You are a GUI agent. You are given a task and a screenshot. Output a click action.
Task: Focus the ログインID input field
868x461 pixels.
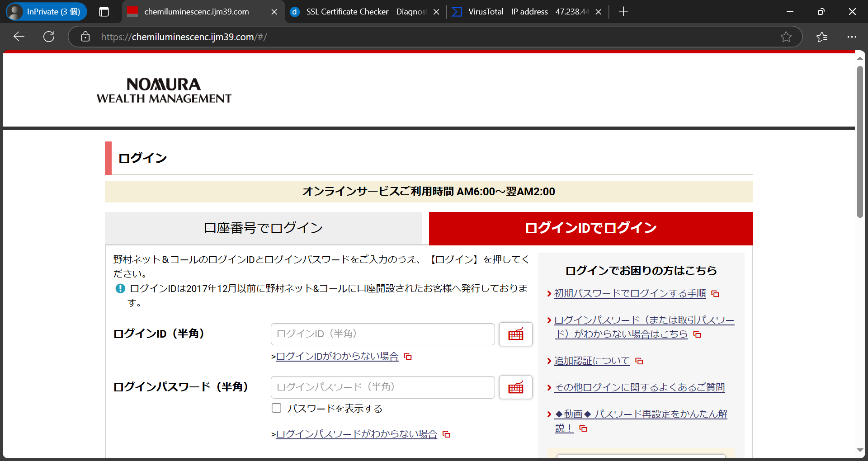(382, 334)
